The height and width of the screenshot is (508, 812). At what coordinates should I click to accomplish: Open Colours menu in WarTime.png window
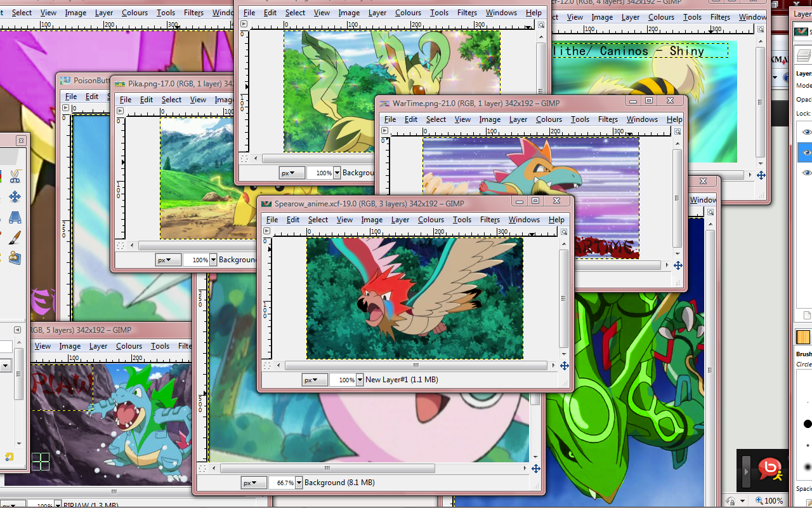[x=549, y=119]
